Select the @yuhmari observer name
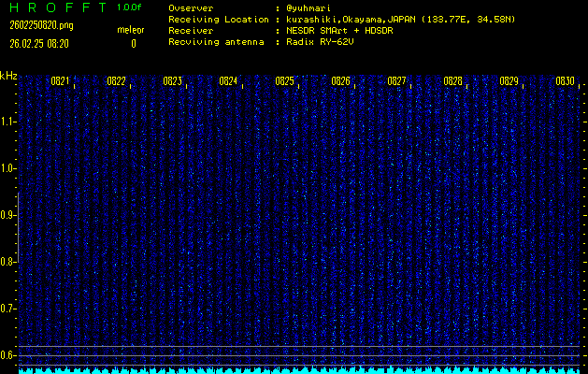588x374 pixels. pyautogui.click(x=307, y=8)
